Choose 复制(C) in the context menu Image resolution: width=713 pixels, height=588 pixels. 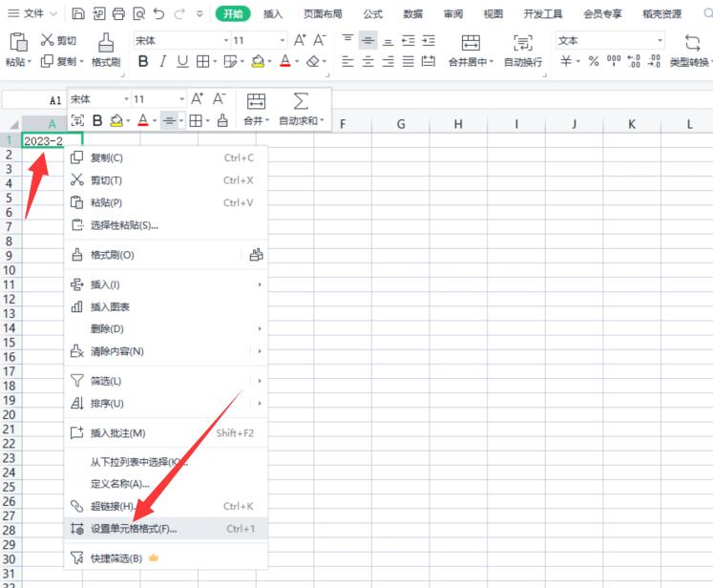[106, 157]
